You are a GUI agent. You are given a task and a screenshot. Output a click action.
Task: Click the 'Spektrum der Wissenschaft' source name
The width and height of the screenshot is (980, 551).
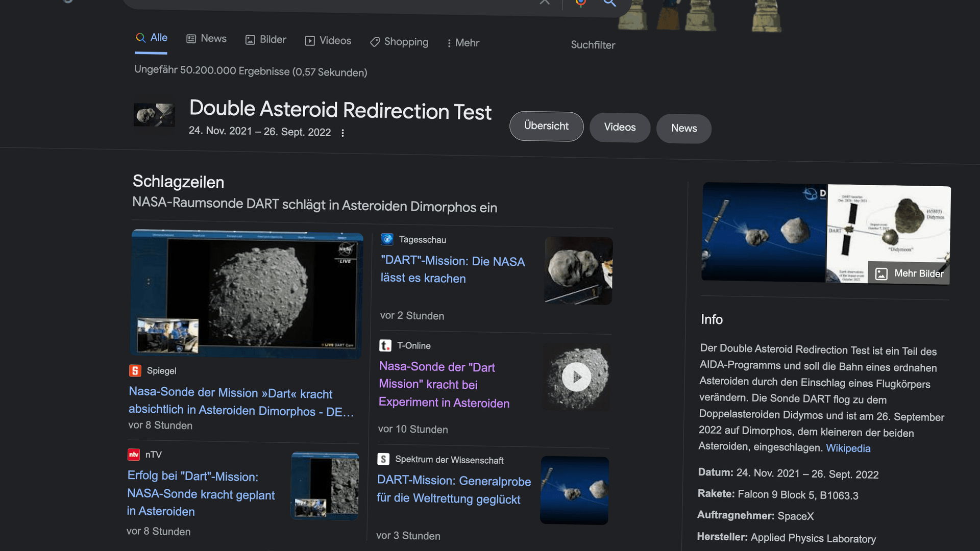coord(449,460)
